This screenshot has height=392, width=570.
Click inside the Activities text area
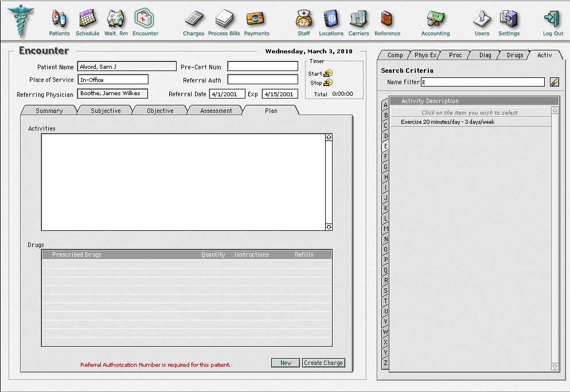click(184, 182)
